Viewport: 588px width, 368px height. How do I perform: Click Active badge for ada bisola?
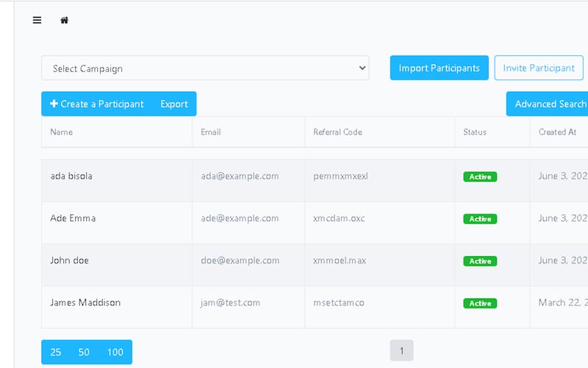[x=480, y=177]
